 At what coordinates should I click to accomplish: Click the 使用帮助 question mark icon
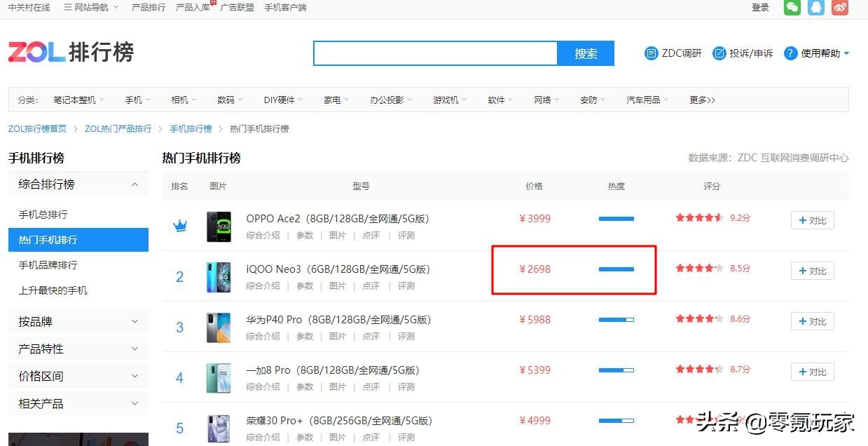click(790, 53)
